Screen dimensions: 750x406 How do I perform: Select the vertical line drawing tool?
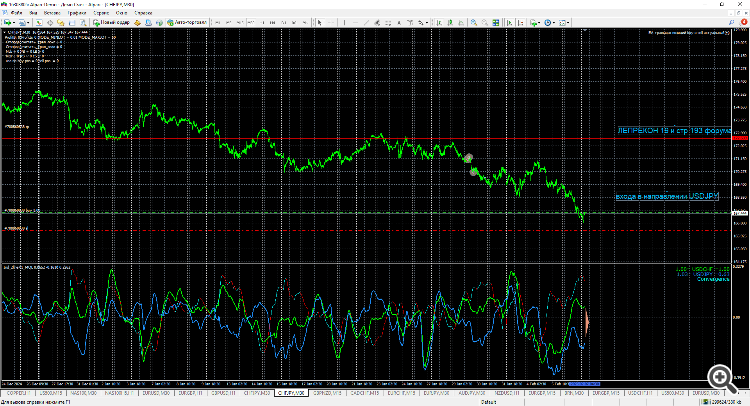(x=344, y=22)
